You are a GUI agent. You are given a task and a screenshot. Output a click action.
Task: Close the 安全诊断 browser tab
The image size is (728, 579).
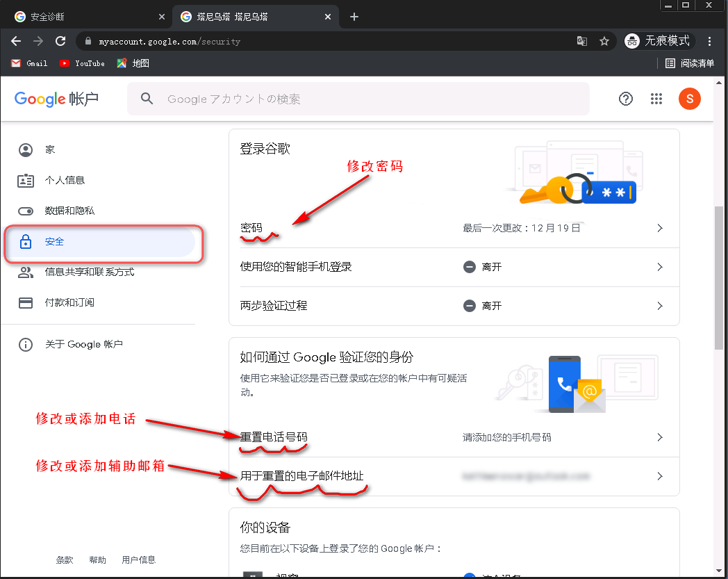(162, 17)
